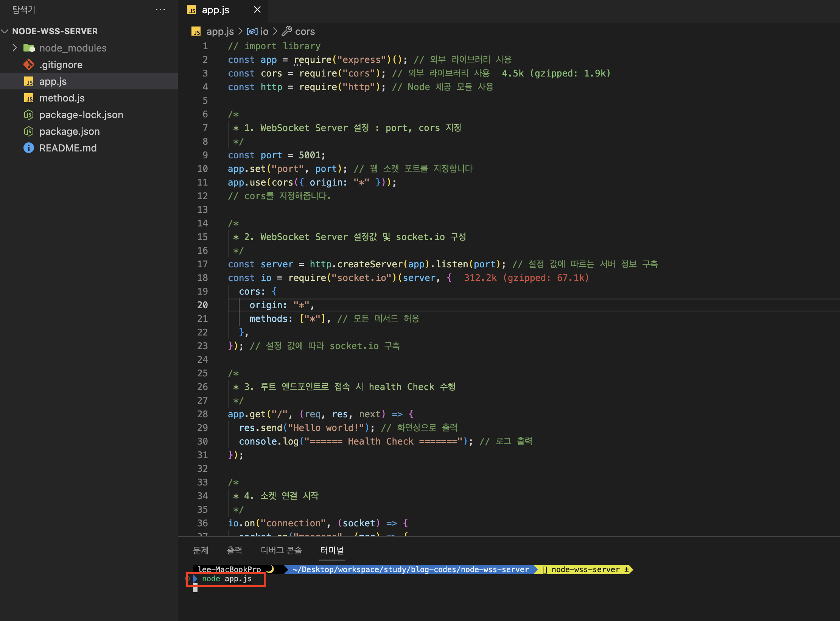Click the cors breadcrumb item

pos(305,31)
